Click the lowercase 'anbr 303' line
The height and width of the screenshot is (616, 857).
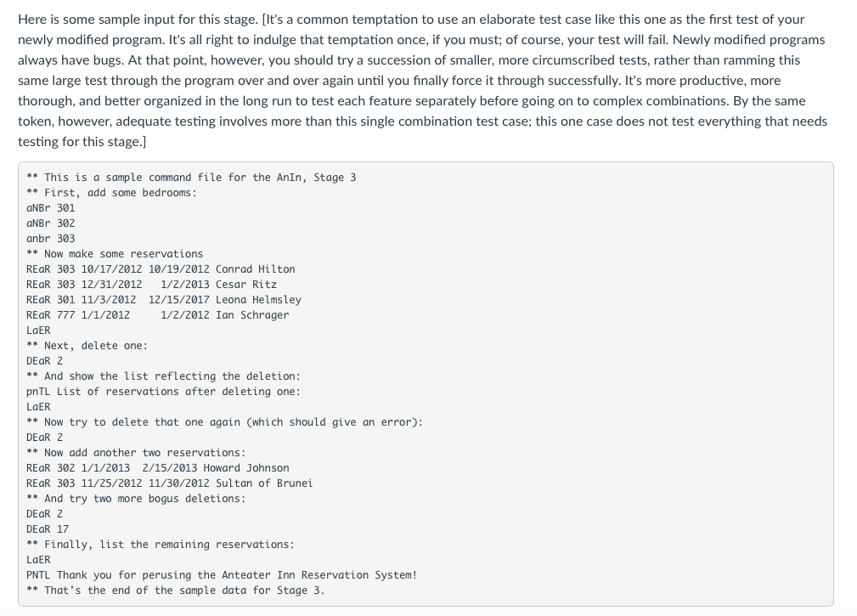[51, 239]
